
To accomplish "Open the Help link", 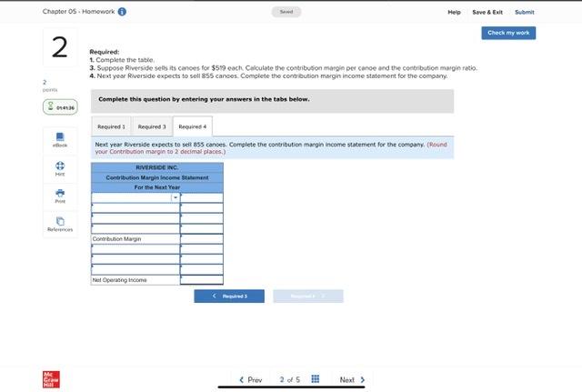I will coord(454,12).
